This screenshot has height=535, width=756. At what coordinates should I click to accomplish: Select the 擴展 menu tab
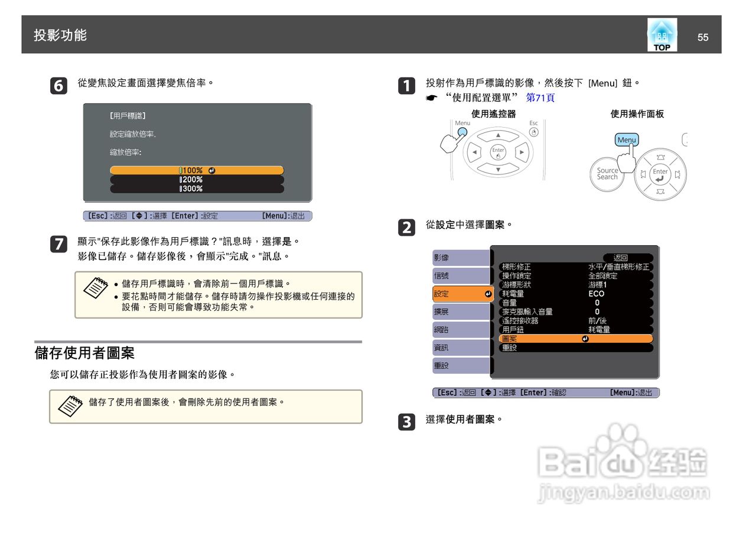(x=461, y=312)
